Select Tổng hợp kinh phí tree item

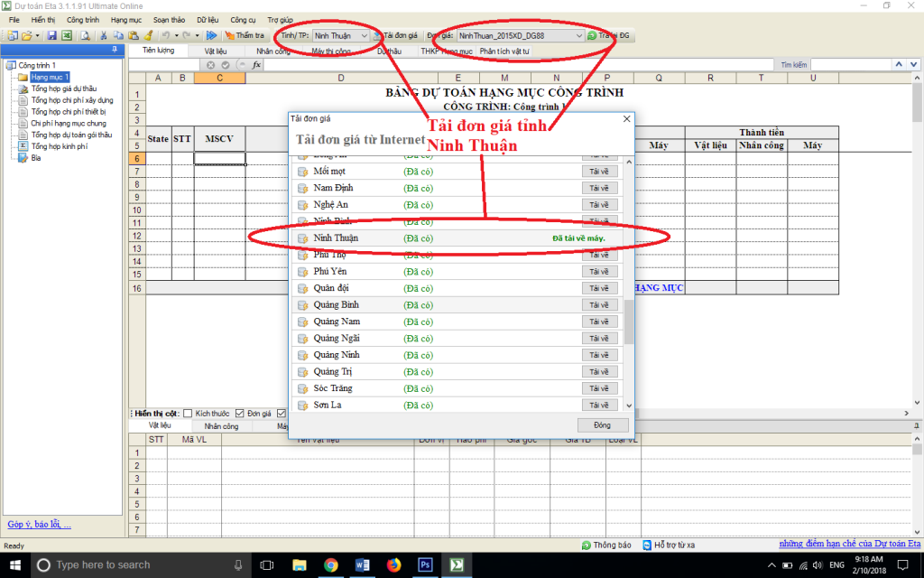coord(59,145)
